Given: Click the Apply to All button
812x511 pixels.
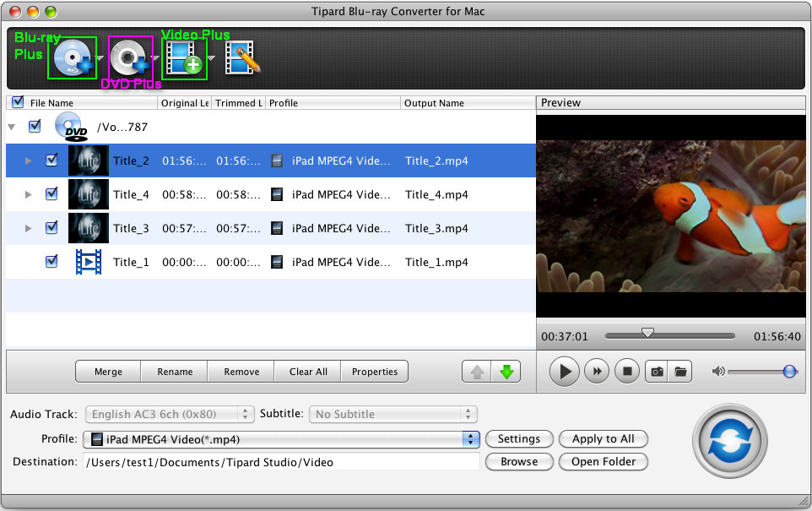Looking at the screenshot, I should click(604, 439).
